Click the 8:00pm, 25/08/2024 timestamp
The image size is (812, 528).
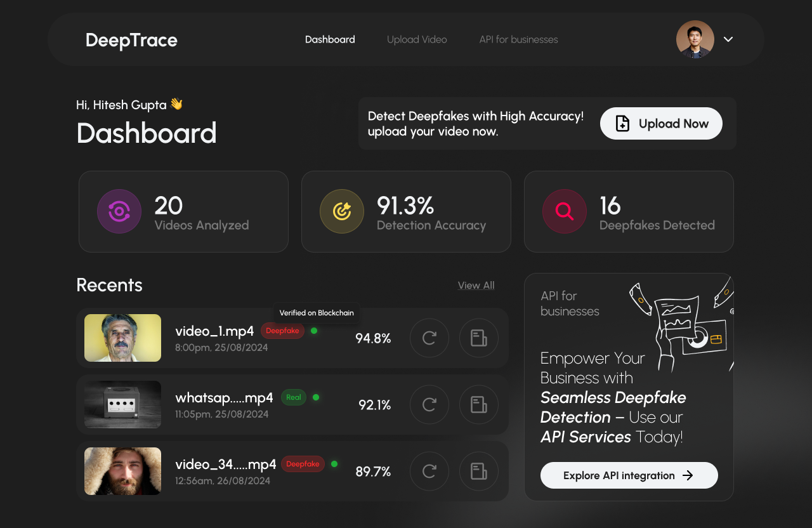[221, 348]
